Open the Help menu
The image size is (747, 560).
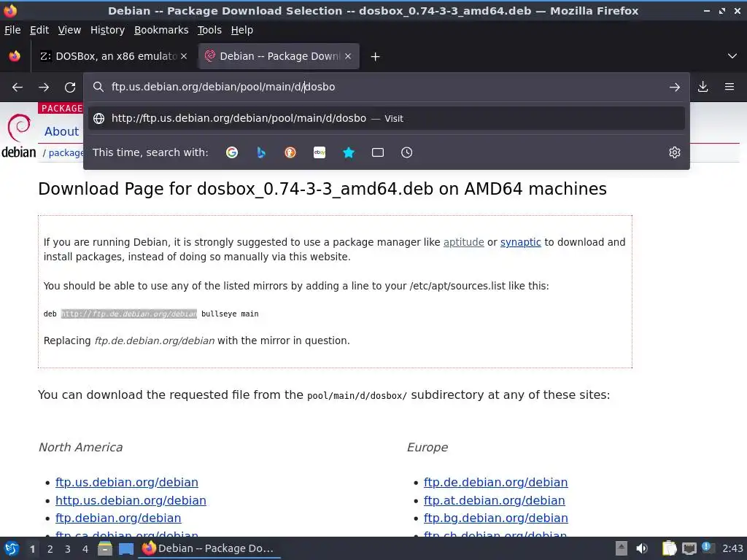[242, 30]
